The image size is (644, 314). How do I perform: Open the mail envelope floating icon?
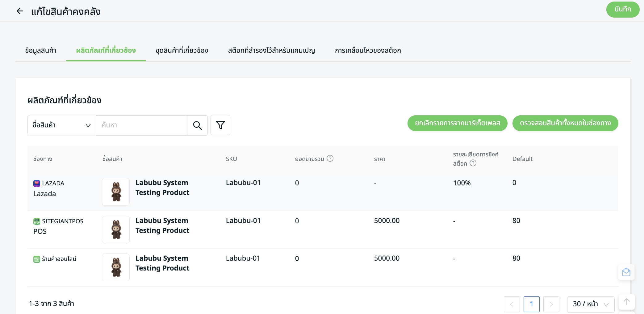tap(626, 272)
